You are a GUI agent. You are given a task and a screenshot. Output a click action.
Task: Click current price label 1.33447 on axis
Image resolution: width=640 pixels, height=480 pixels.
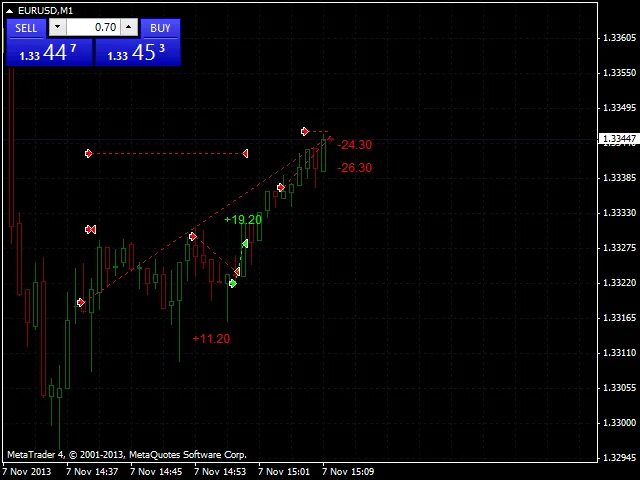click(619, 139)
